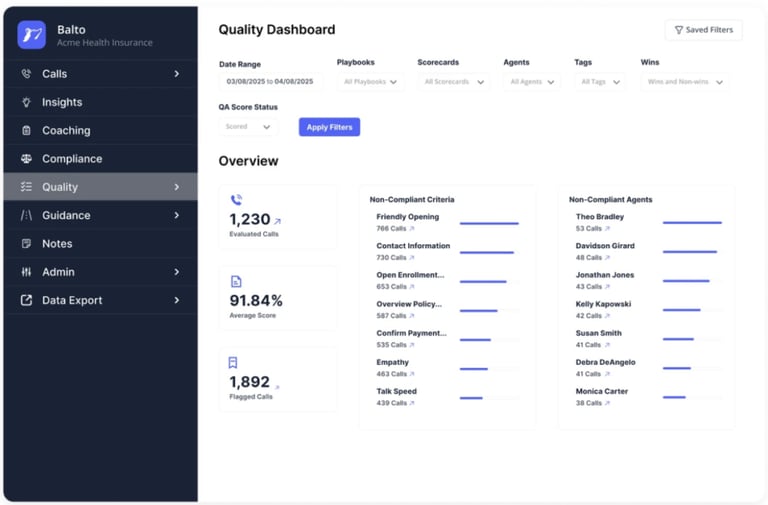
Task: Click the Flagged Calls bookmark icon
Action: coord(233,362)
